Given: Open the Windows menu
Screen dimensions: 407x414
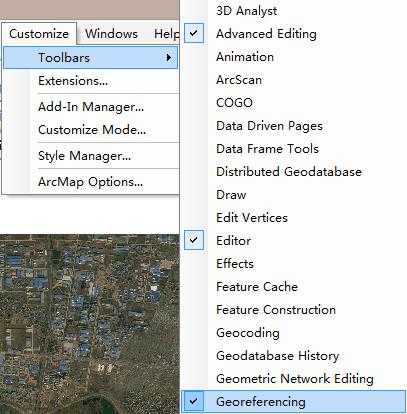Looking at the screenshot, I should (x=111, y=34).
